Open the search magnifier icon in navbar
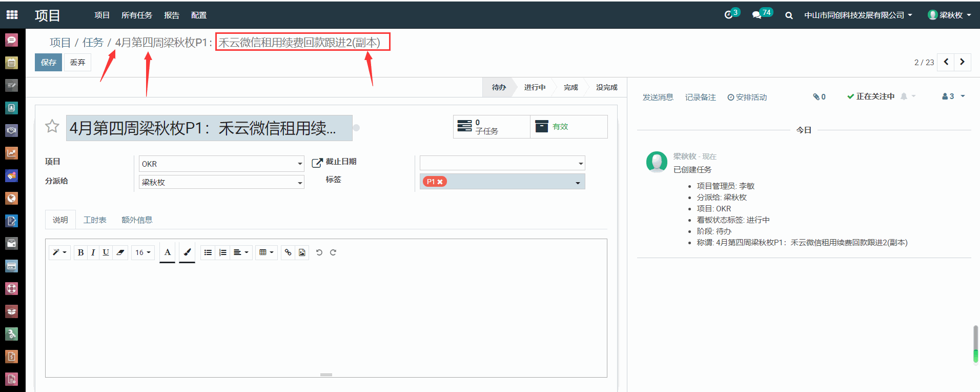This screenshot has width=980, height=392. [x=789, y=15]
